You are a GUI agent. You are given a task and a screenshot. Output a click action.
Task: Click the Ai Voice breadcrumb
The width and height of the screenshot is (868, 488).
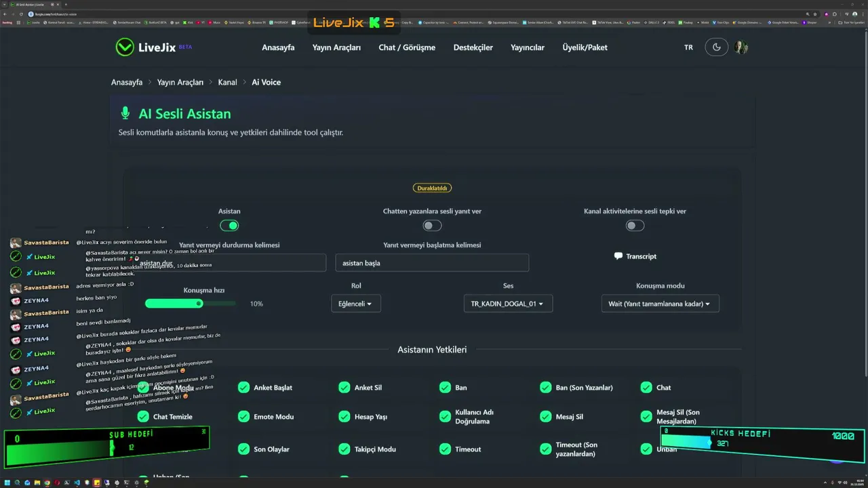pos(266,82)
